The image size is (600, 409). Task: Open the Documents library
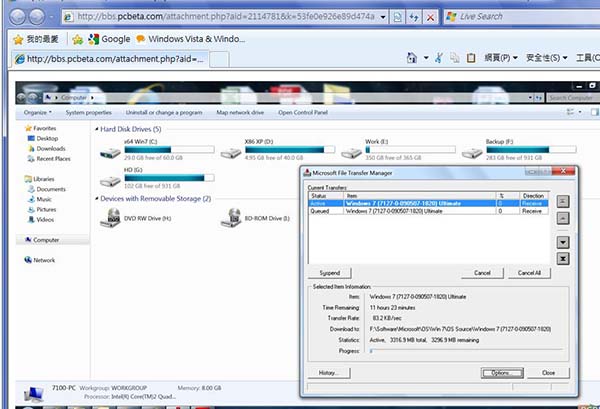[x=47, y=189]
